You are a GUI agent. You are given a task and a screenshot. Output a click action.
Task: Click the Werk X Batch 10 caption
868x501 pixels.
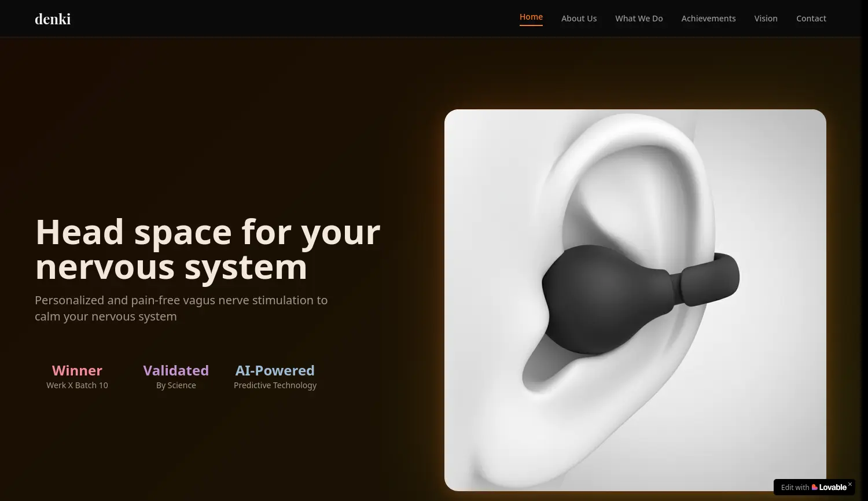pos(77,385)
